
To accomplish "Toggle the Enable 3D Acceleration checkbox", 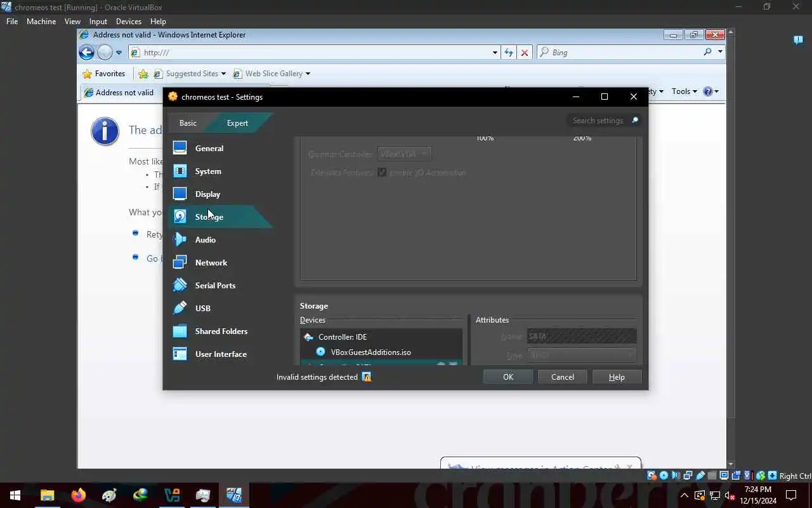I will point(382,172).
